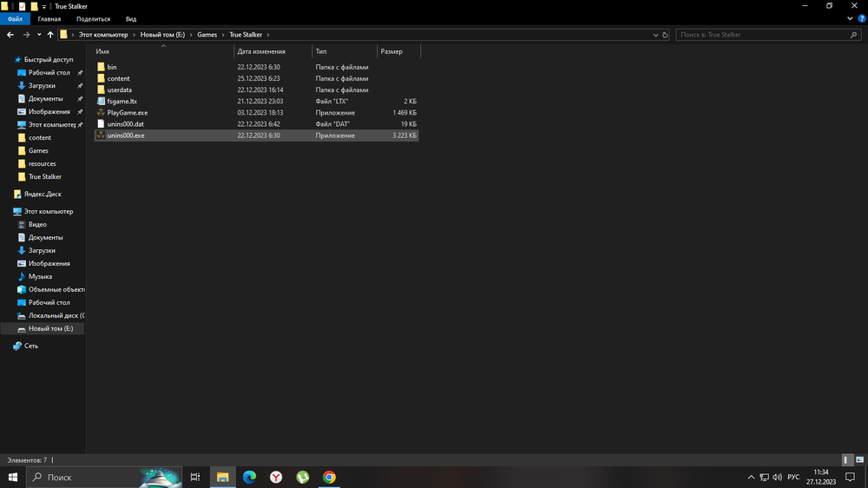Viewport: 868px width, 488px height.
Task: Open the Файл menu
Action: [15, 19]
